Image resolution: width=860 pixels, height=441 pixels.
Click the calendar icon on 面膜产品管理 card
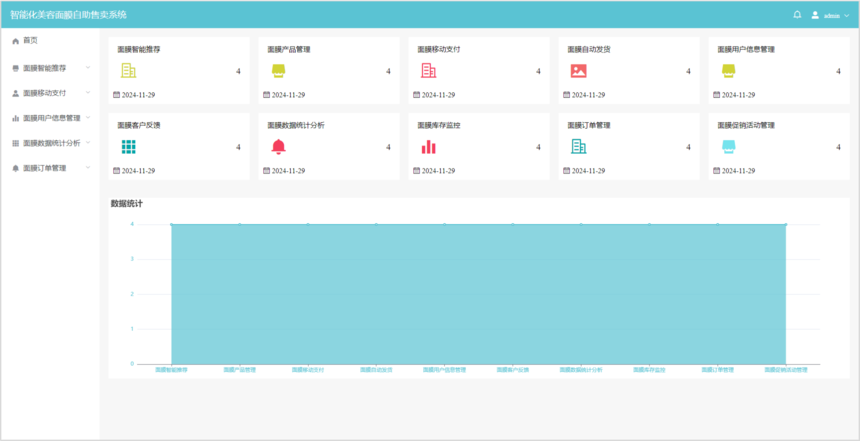(267, 94)
